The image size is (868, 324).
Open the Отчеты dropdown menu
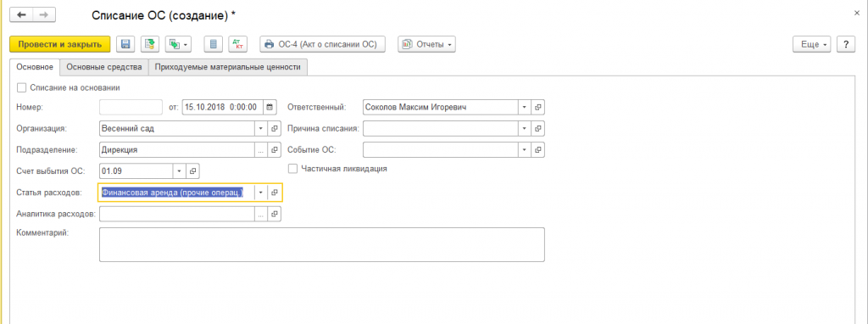426,44
